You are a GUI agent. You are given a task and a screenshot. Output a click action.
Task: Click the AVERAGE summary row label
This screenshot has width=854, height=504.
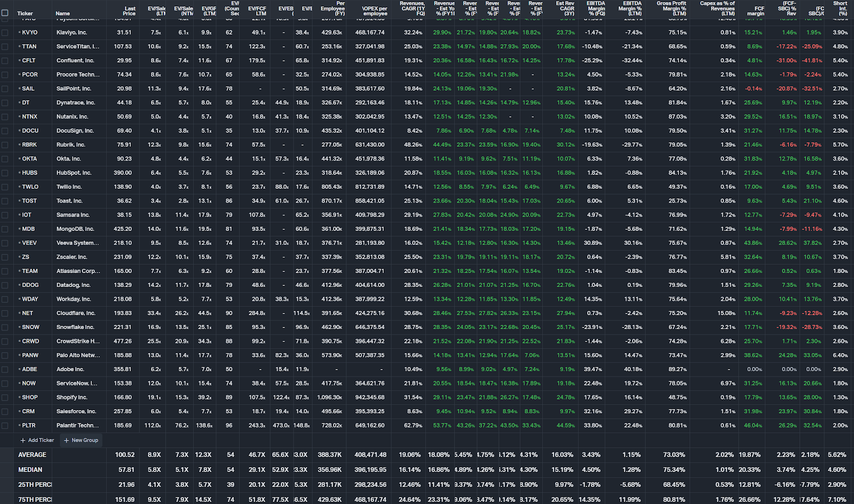coord(32,455)
